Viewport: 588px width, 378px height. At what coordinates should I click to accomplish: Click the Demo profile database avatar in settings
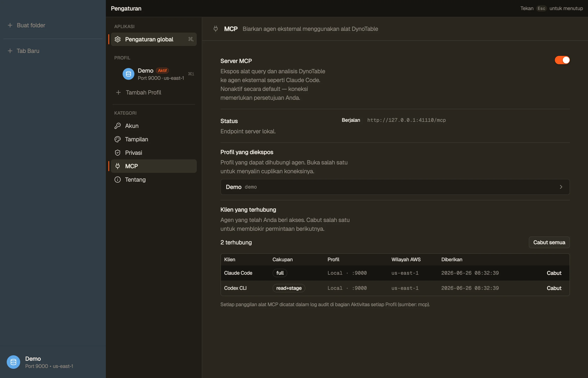[x=128, y=74]
